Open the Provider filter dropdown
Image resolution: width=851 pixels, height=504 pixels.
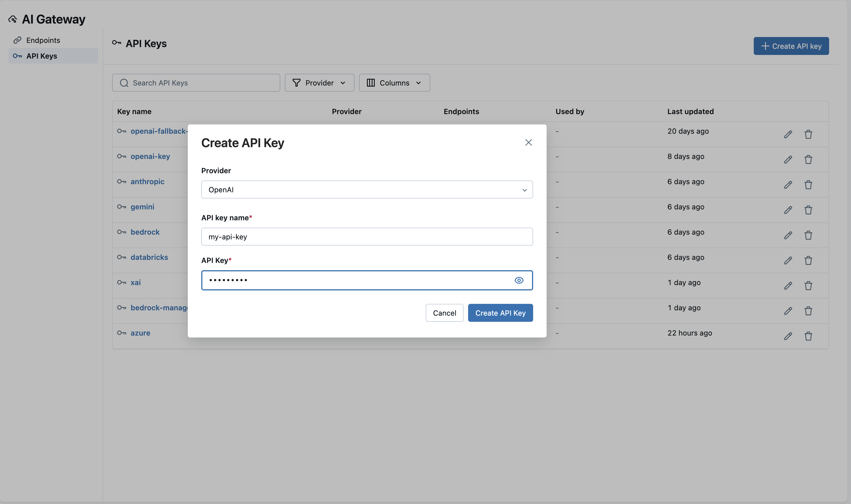319,82
